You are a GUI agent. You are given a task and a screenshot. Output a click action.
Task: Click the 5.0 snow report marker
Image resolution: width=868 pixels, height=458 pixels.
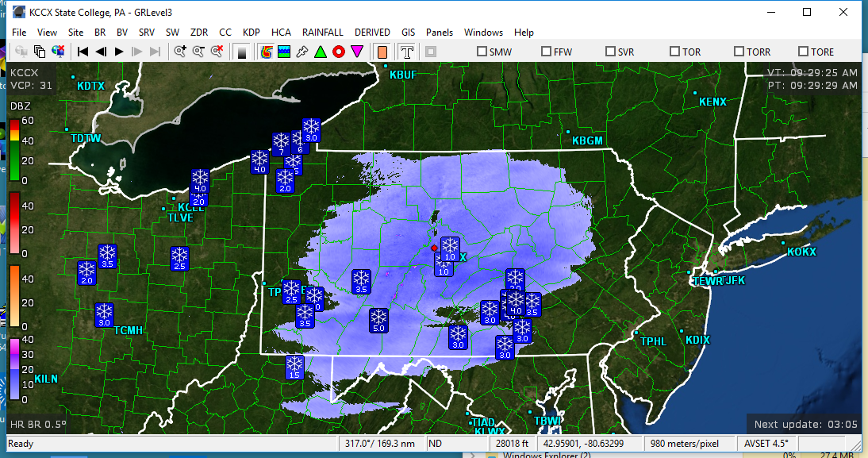(378, 321)
